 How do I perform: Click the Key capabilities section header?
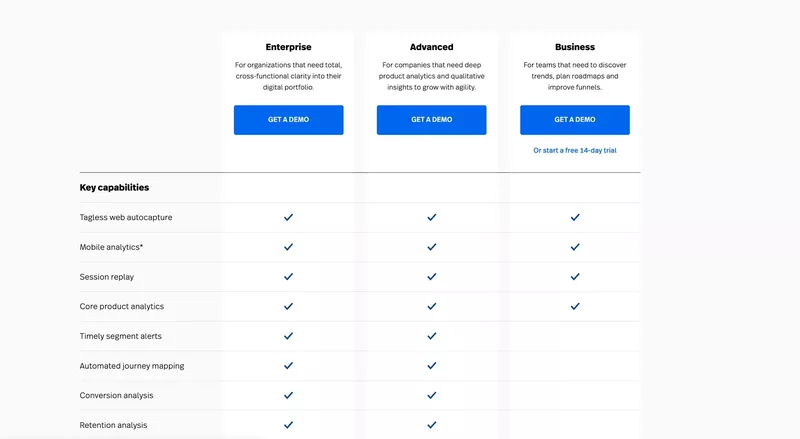point(114,187)
